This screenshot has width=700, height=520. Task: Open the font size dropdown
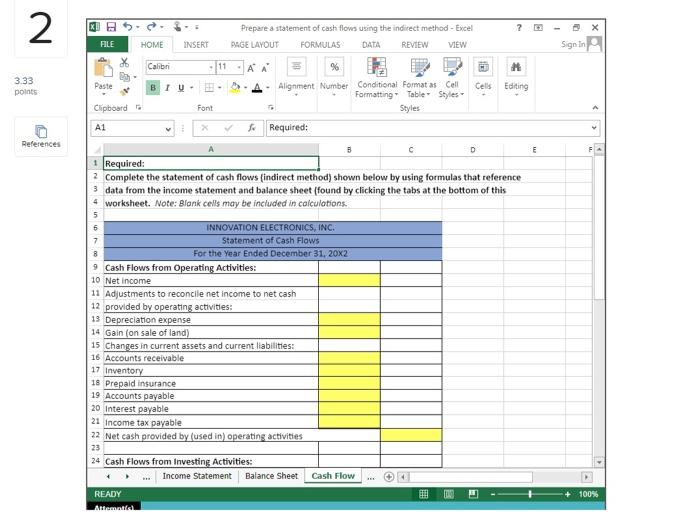click(239, 67)
